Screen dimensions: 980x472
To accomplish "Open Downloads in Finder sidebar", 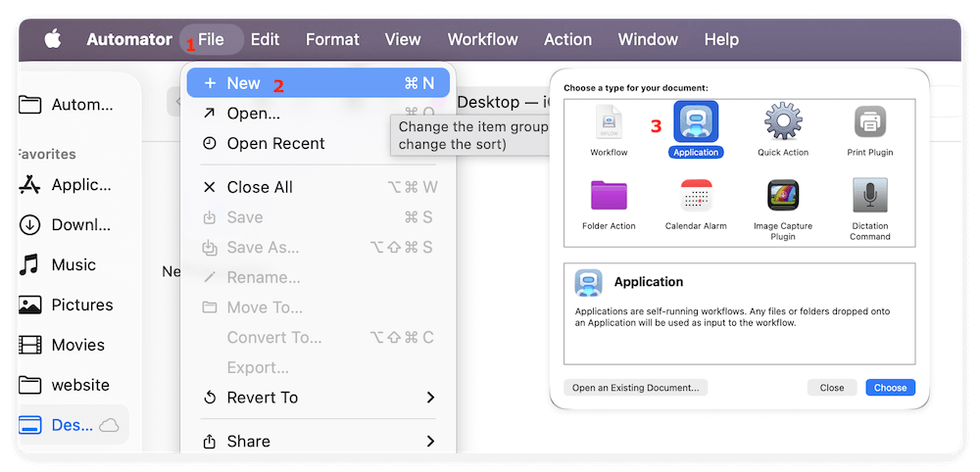I will [67, 225].
